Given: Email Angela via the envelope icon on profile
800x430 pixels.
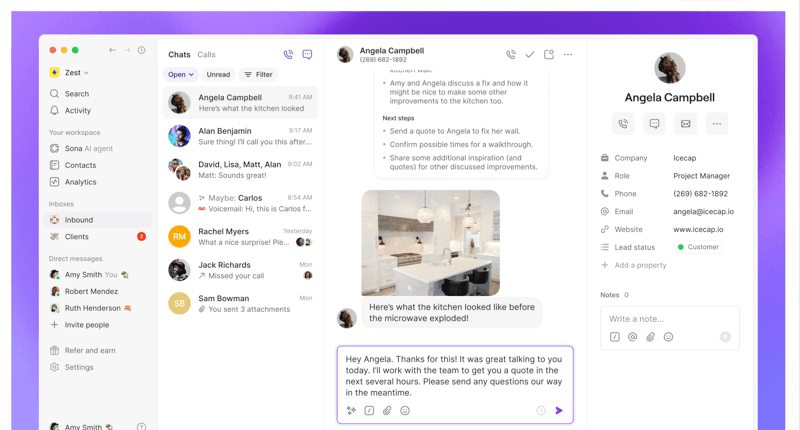Looking at the screenshot, I should pyautogui.click(x=685, y=124).
